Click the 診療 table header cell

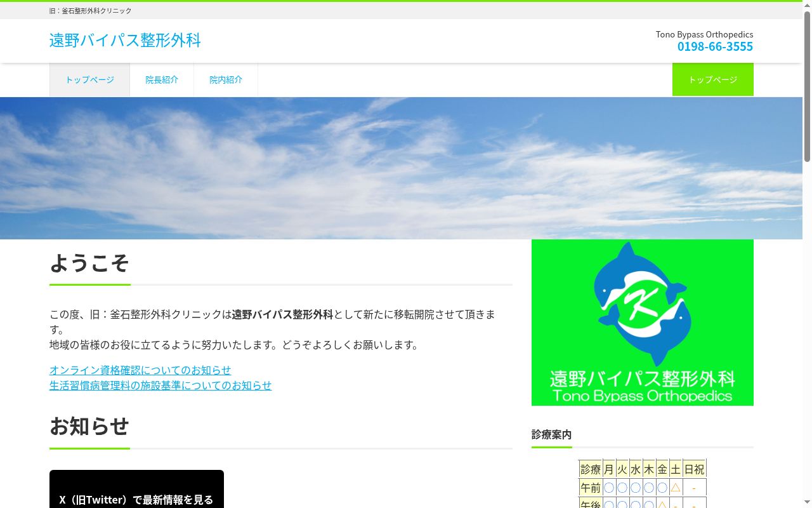pos(591,469)
